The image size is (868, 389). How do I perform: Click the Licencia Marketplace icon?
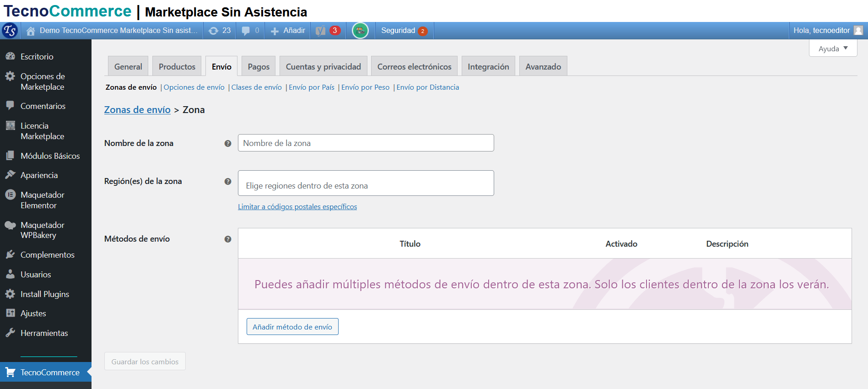tap(10, 125)
